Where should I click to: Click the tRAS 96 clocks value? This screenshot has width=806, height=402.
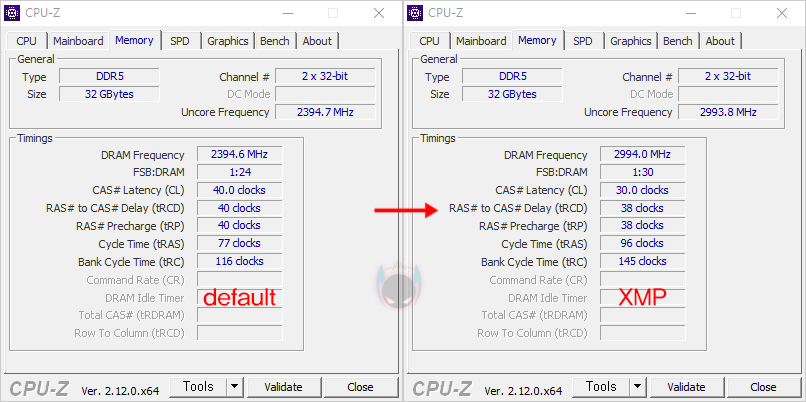tap(643, 243)
